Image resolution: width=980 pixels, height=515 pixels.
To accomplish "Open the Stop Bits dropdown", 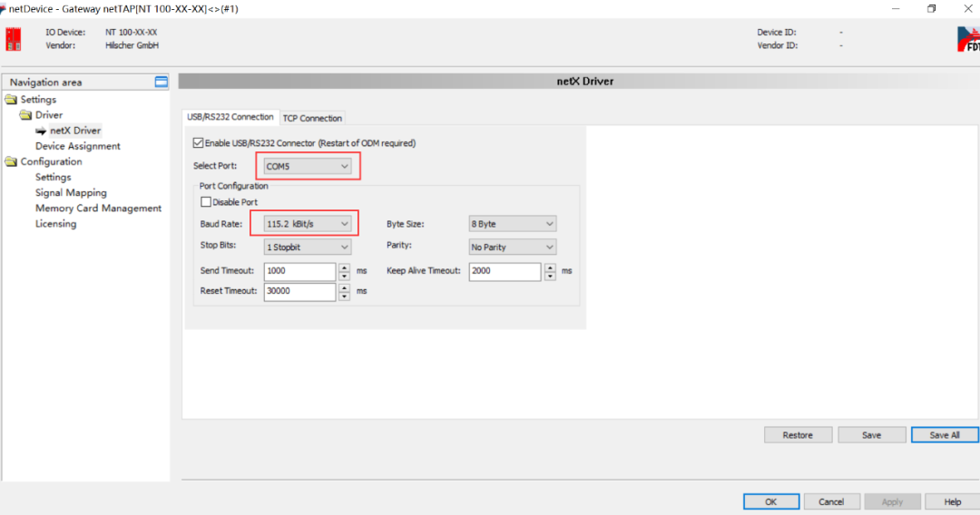I will coord(307,248).
